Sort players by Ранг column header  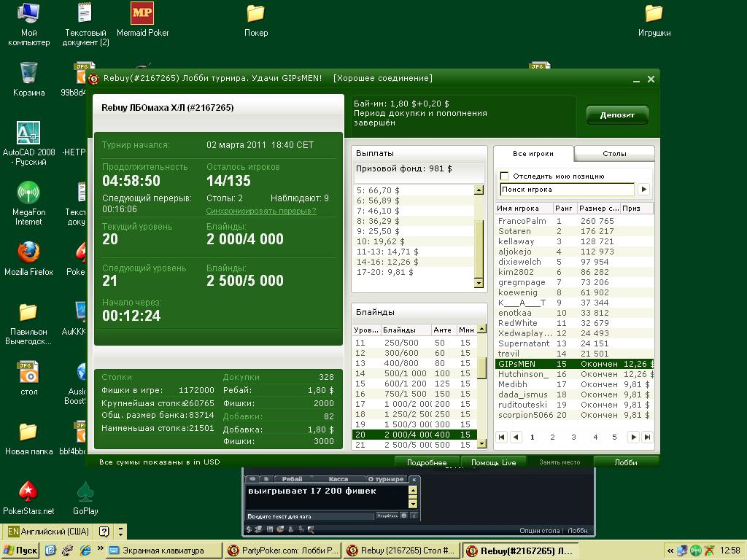564,209
